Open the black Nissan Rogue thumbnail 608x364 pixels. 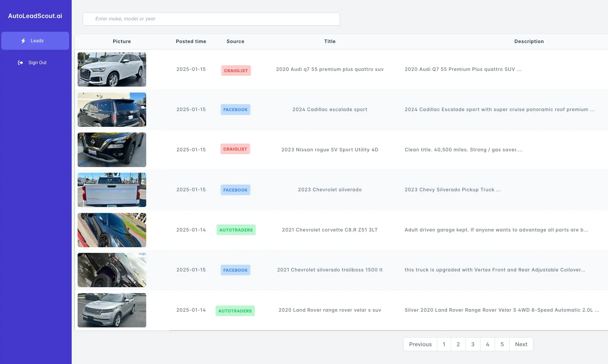click(112, 150)
